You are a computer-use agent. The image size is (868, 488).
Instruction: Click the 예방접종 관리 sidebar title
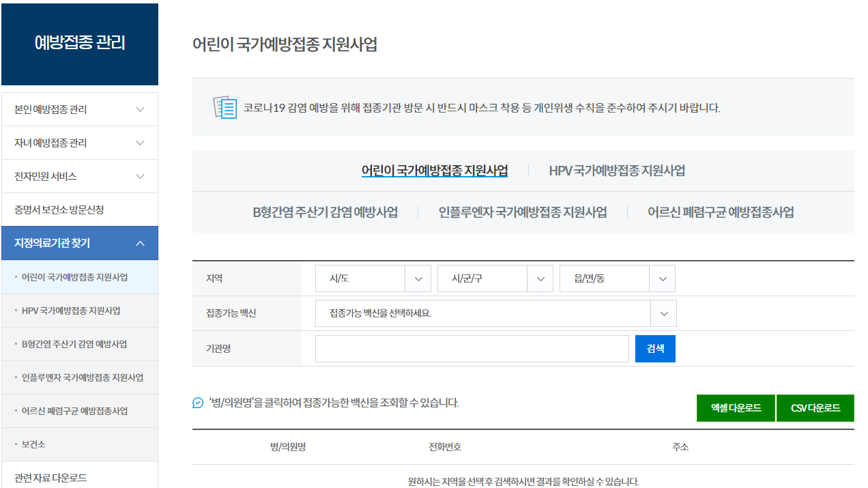click(80, 43)
